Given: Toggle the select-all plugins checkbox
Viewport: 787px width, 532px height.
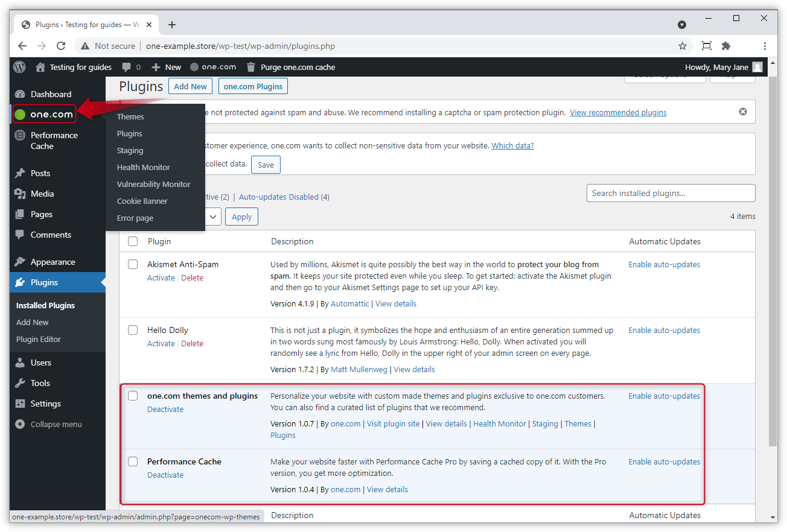Looking at the screenshot, I should pos(133,241).
